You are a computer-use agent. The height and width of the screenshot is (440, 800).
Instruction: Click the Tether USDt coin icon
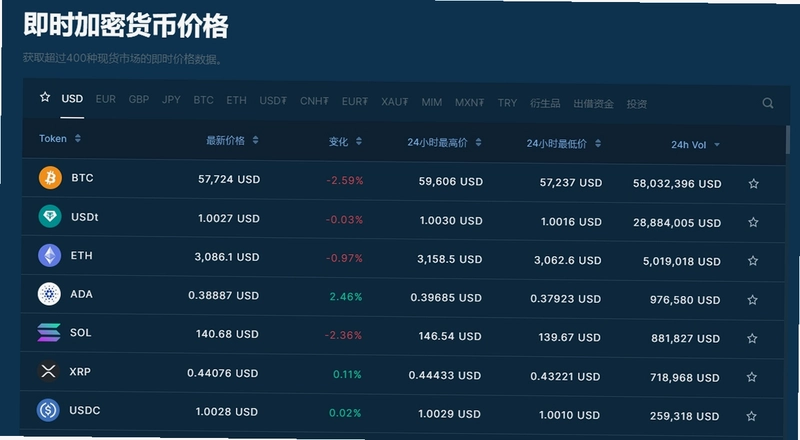[x=49, y=216]
